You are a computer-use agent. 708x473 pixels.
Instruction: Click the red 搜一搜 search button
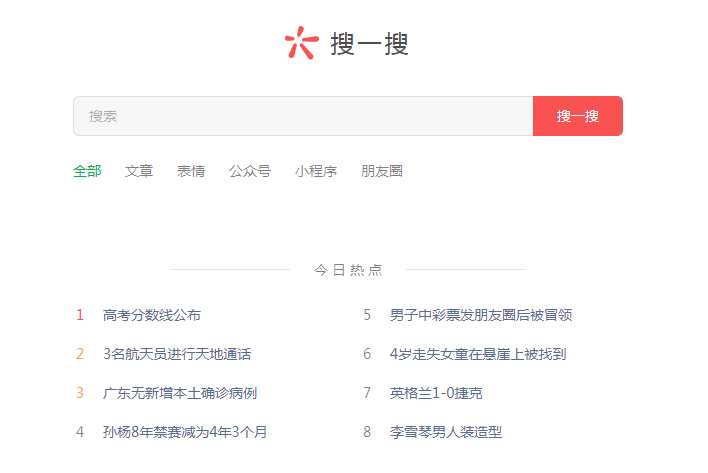[x=578, y=116]
